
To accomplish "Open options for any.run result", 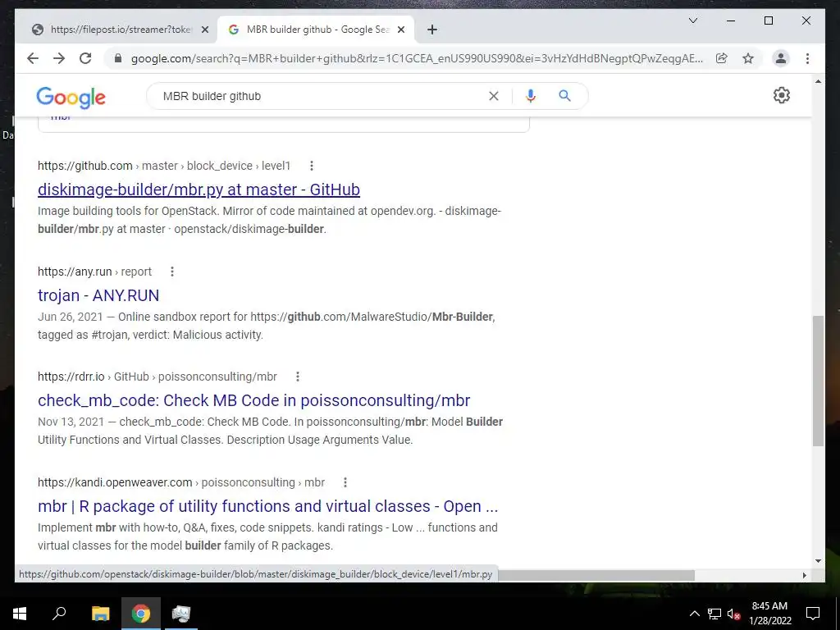I will click(x=172, y=272).
